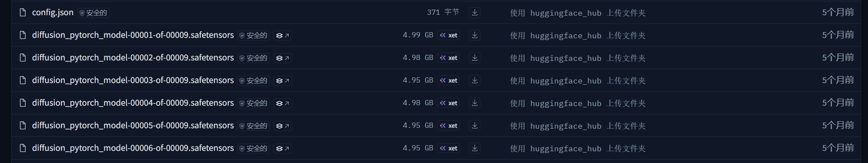This screenshot has height=163, width=868.
Task: Download model-00004-of-00009 safetensors file
Action: (x=475, y=103)
